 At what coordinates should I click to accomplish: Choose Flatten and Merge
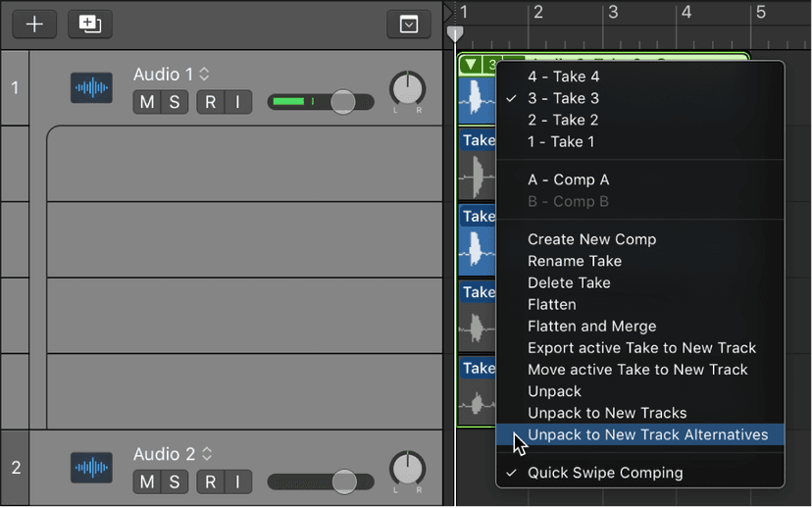pos(640,327)
